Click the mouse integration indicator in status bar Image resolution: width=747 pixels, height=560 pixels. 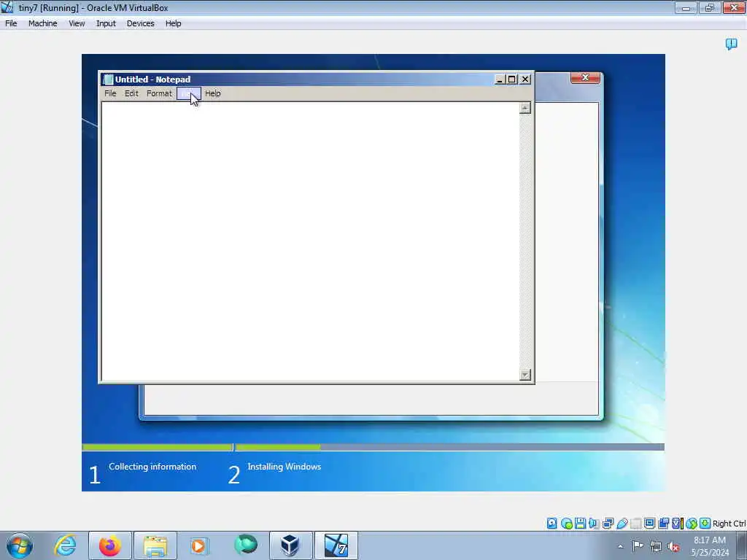pos(692,524)
